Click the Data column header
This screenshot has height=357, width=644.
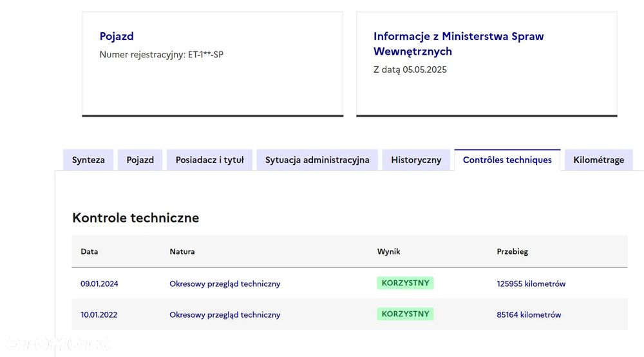(x=90, y=251)
